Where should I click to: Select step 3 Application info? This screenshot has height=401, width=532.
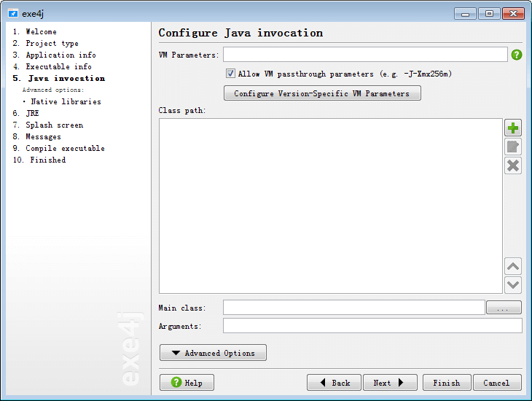click(x=55, y=55)
